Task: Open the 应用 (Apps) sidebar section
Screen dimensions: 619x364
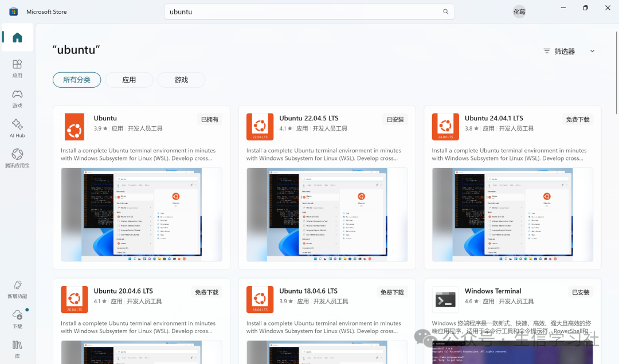Action: [x=17, y=69]
